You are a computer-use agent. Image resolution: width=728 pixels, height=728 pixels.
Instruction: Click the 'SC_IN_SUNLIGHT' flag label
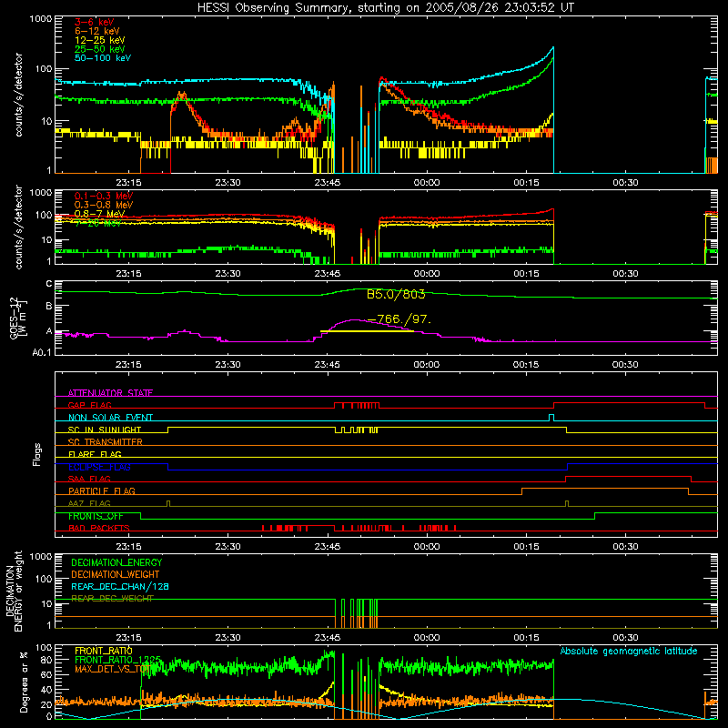tap(105, 430)
